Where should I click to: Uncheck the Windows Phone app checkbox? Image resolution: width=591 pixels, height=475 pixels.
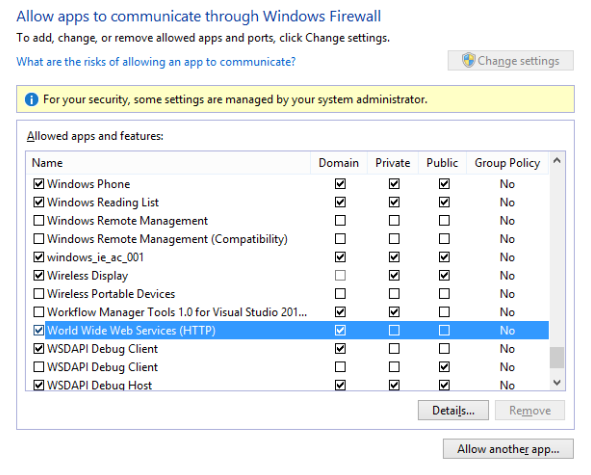point(38,184)
